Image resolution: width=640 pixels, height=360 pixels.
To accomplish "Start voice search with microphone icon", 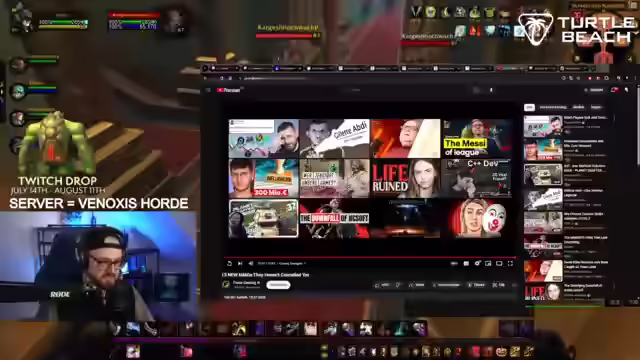I will (491, 90).
